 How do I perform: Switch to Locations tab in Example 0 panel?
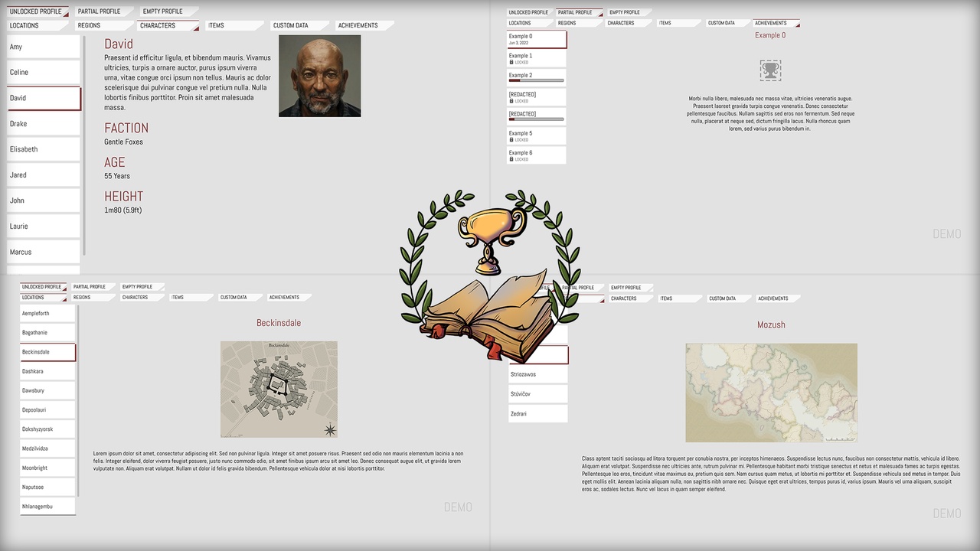pyautogui.click(x=530, y=23)
